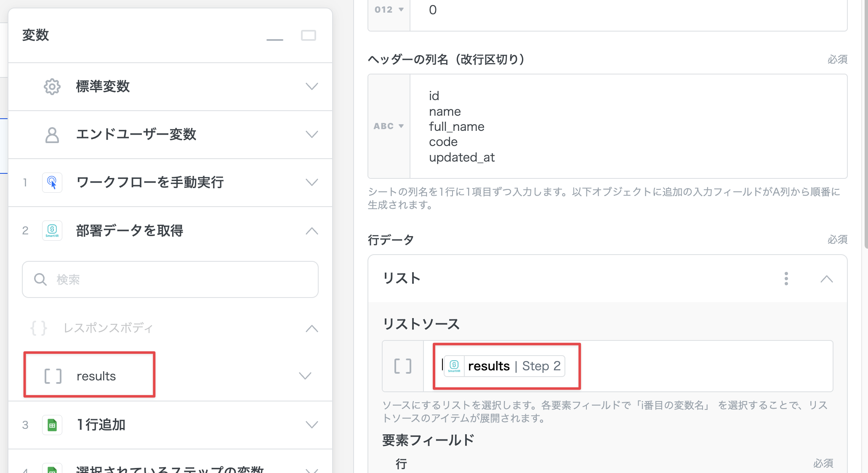Click the manual trigger icon on step 1
Screen dimensions: 868x473
point(52,183)
